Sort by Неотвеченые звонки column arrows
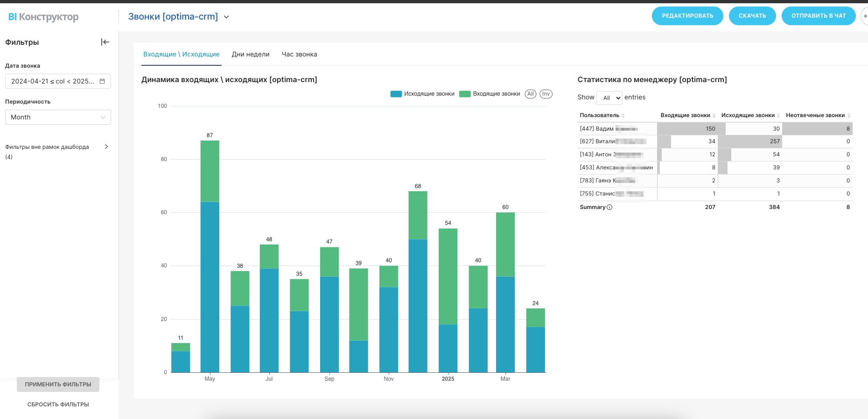The height and width of the screenshot is (419, 868). (849, 116)
